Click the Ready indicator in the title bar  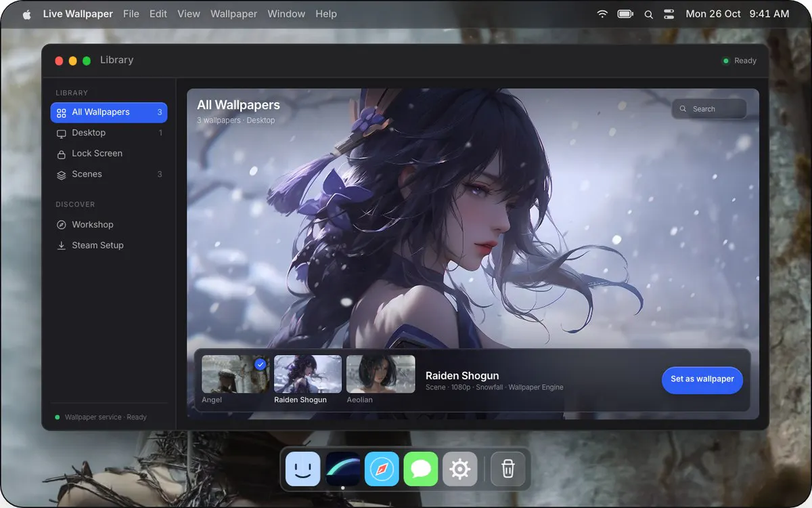[x=740, y=61]
